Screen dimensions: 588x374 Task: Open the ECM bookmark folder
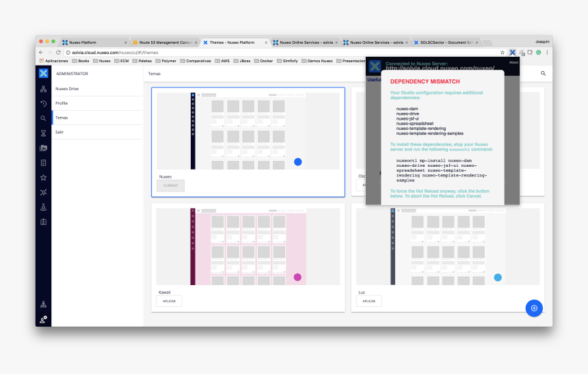point(122,61)
